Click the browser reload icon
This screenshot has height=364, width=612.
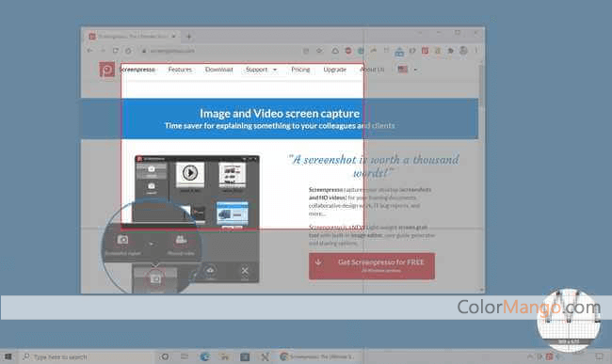(116, 50)
